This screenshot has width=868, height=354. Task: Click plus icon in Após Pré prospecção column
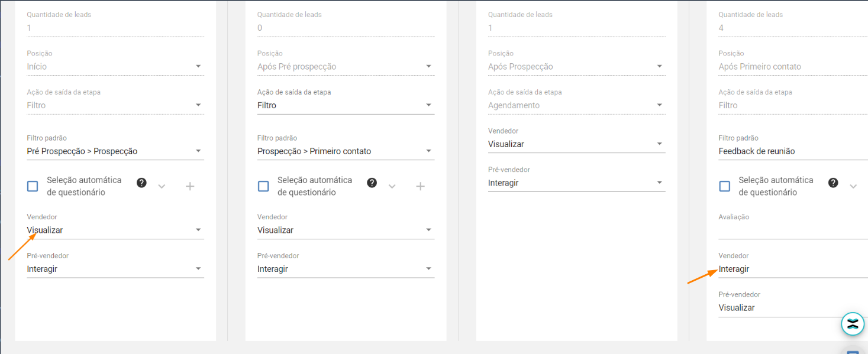tap(420, 186)
